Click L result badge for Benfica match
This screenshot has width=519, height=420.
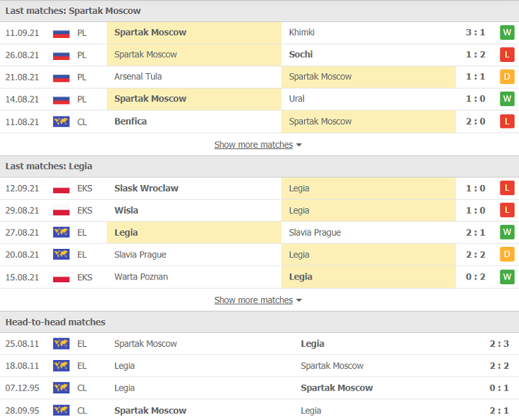(x=507, y=122)
